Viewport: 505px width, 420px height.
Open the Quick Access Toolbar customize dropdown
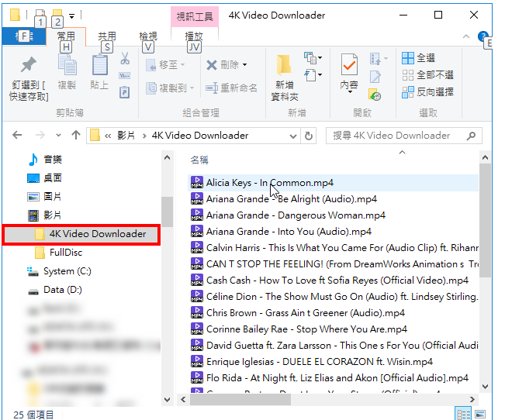[72, 15]
